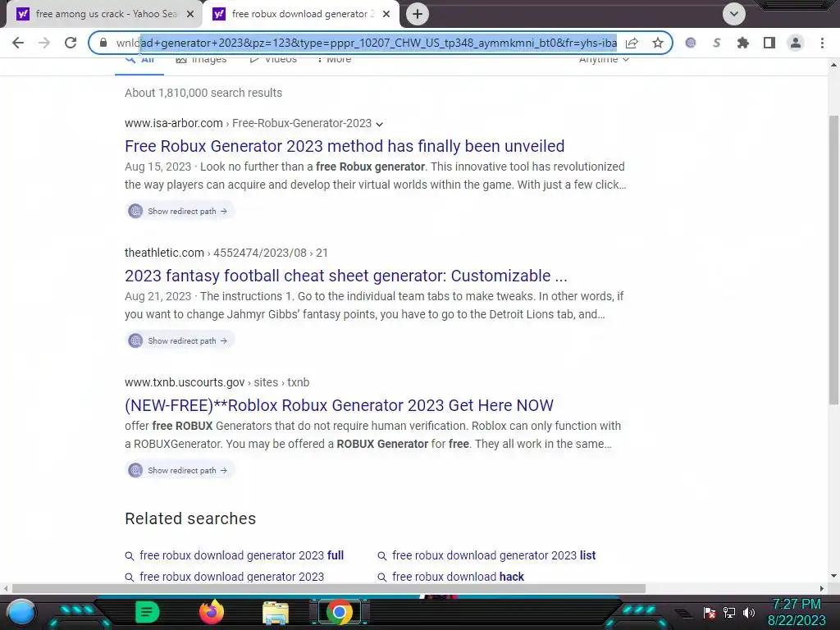Open 'Free Robux Generator 2023 method' result

(x=345, y=146)
